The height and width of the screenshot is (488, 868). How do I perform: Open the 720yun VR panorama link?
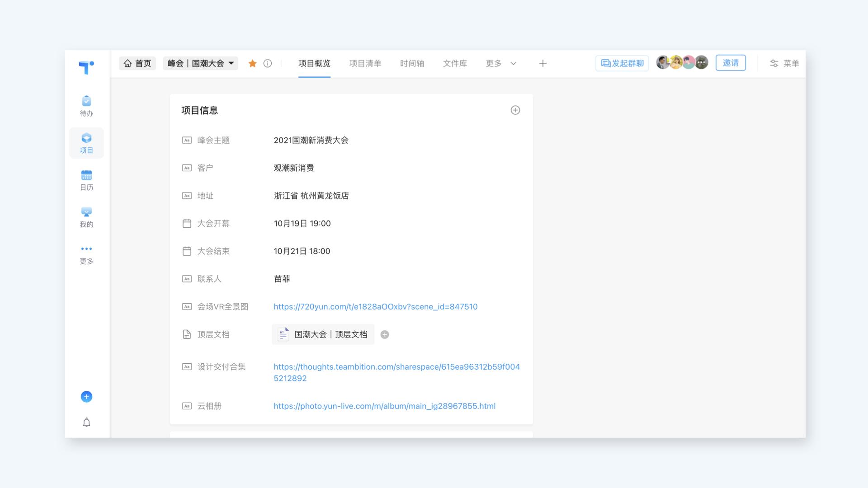[375, 306]
